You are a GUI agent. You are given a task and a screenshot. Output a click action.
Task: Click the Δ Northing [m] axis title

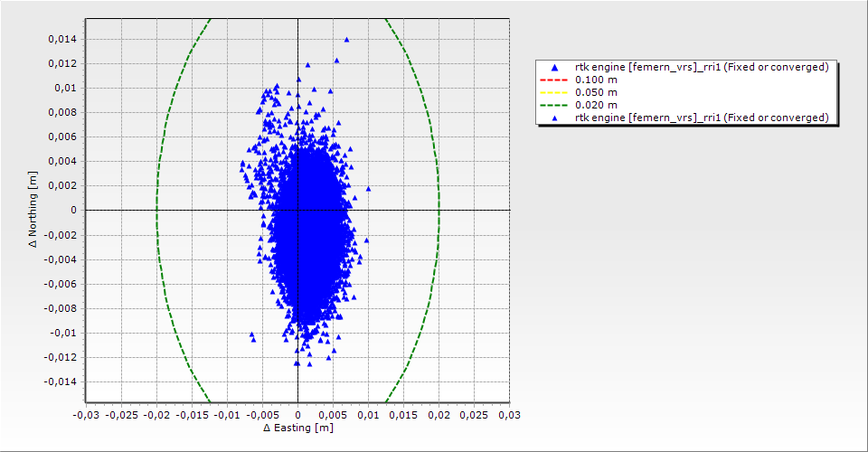[x=33, y=210]
